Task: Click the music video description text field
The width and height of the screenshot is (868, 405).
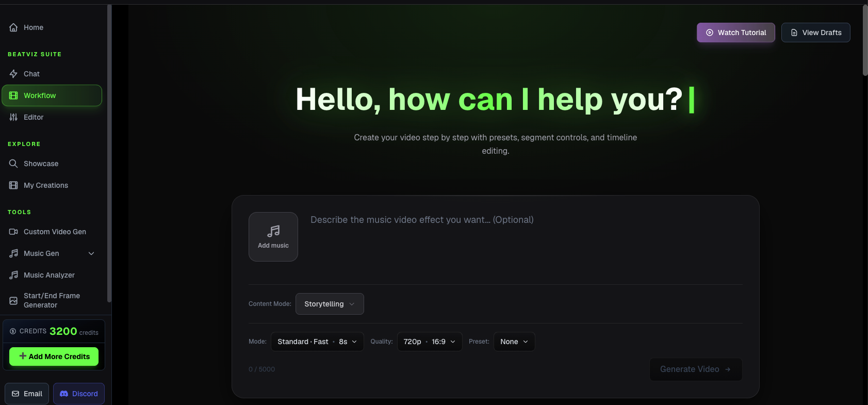Action: [526, 242]
